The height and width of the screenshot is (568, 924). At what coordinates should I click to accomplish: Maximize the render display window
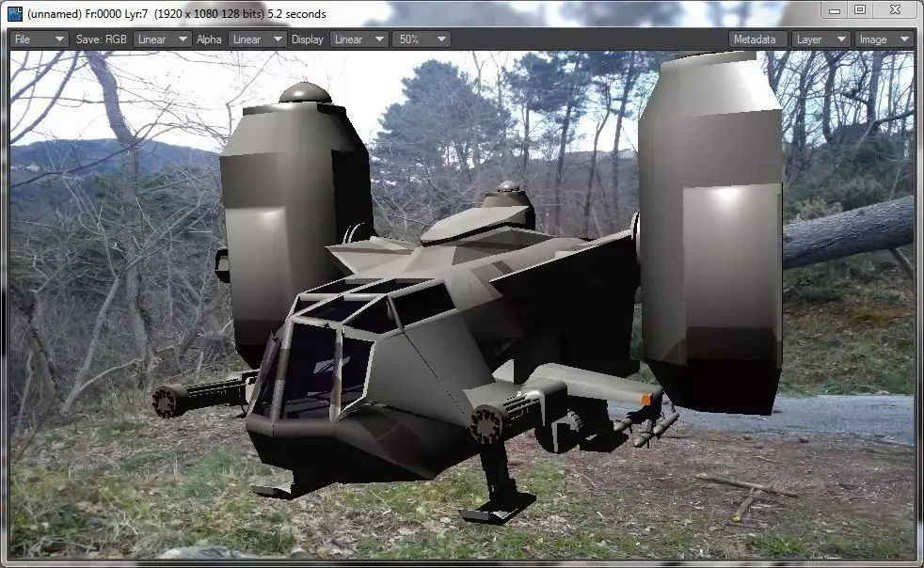pyautogui.click(x=860, y=10)
